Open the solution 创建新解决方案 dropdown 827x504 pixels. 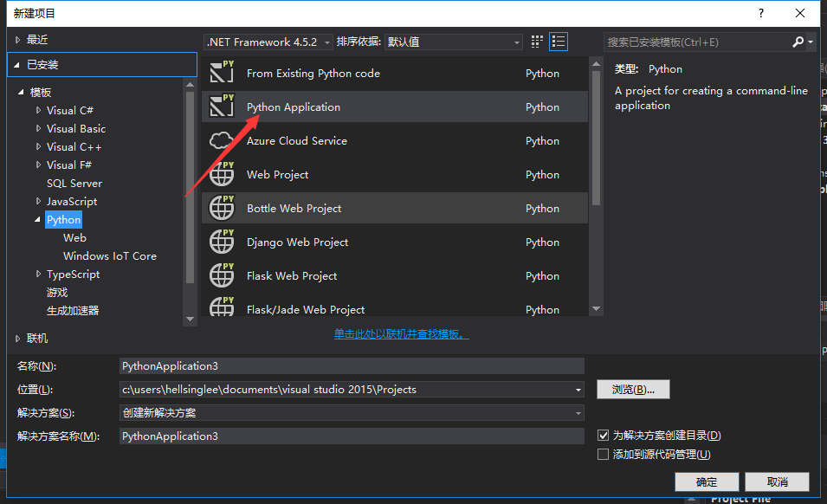(x=352, y=413)
